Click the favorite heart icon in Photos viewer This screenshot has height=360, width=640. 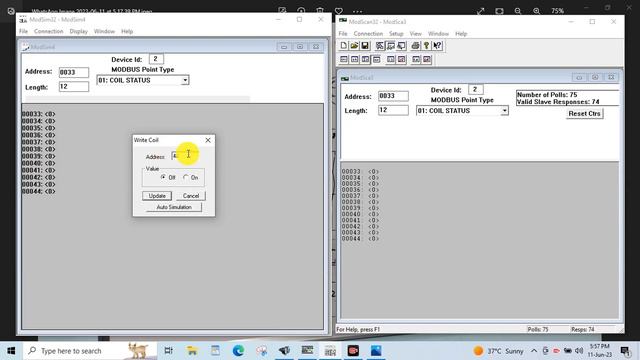click(x=338, y=11)
